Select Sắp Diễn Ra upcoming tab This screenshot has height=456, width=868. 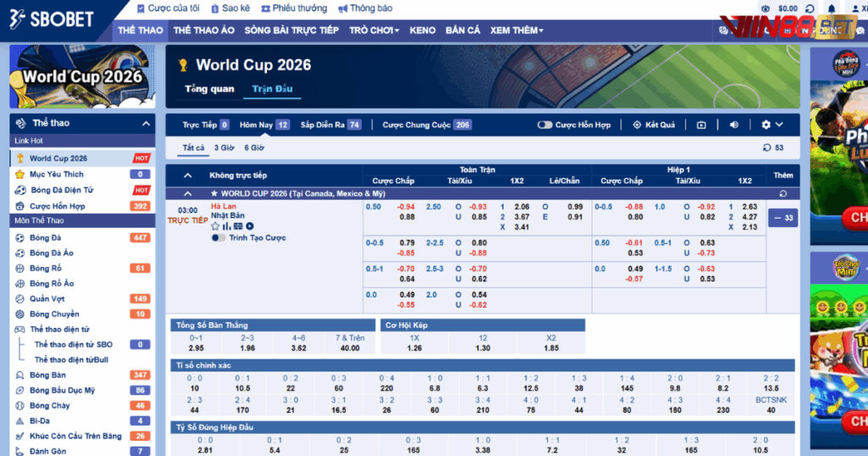331,125
